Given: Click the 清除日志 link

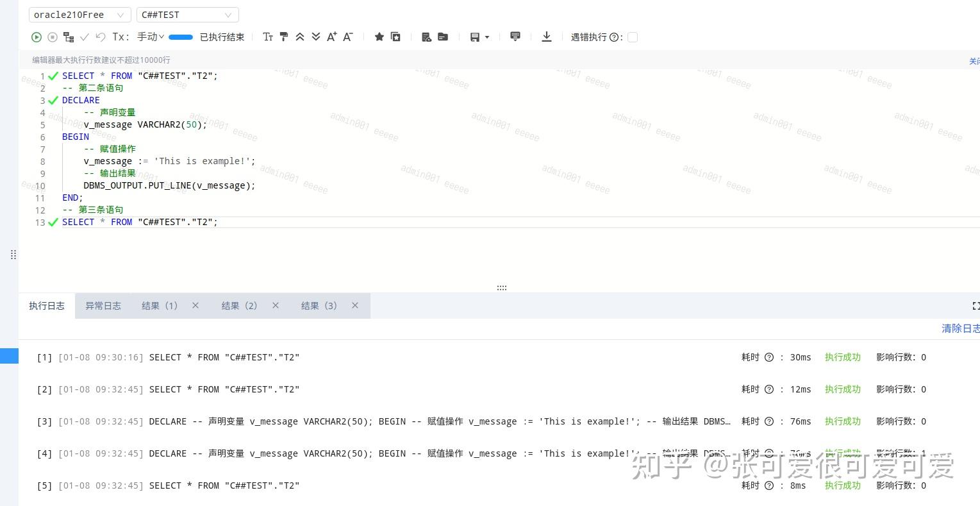Looking at the screenshot, I should pyautogui.click(x=960, y=328).
